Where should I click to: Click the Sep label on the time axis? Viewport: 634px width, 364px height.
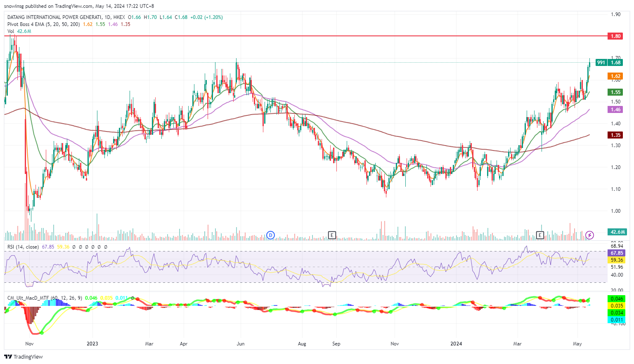point(336,344)
